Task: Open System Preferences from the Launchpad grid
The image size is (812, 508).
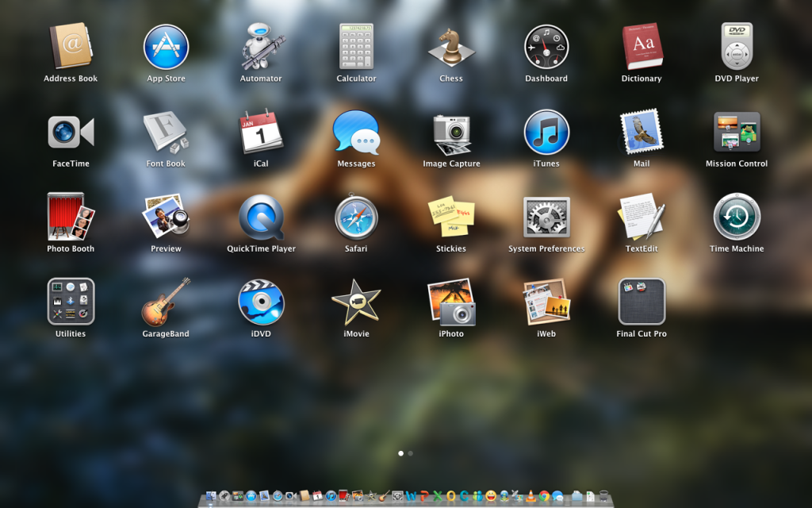Action: point(546,217)
